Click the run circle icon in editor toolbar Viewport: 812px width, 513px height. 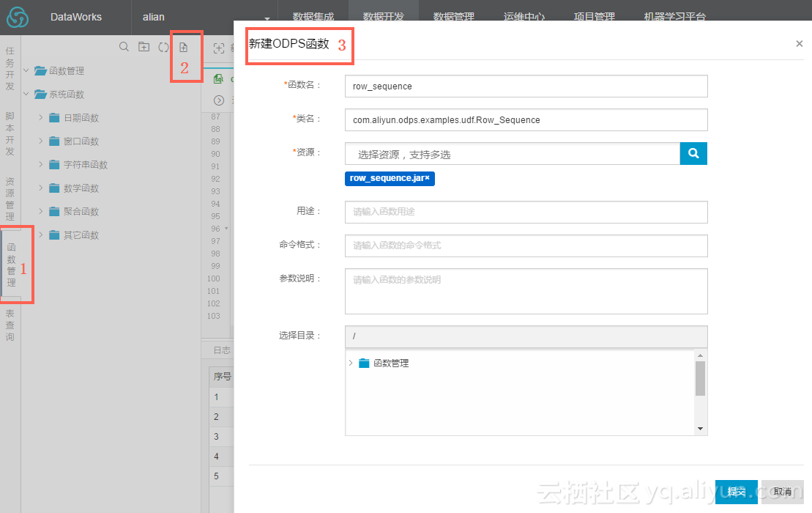click(x=219, y=100)
